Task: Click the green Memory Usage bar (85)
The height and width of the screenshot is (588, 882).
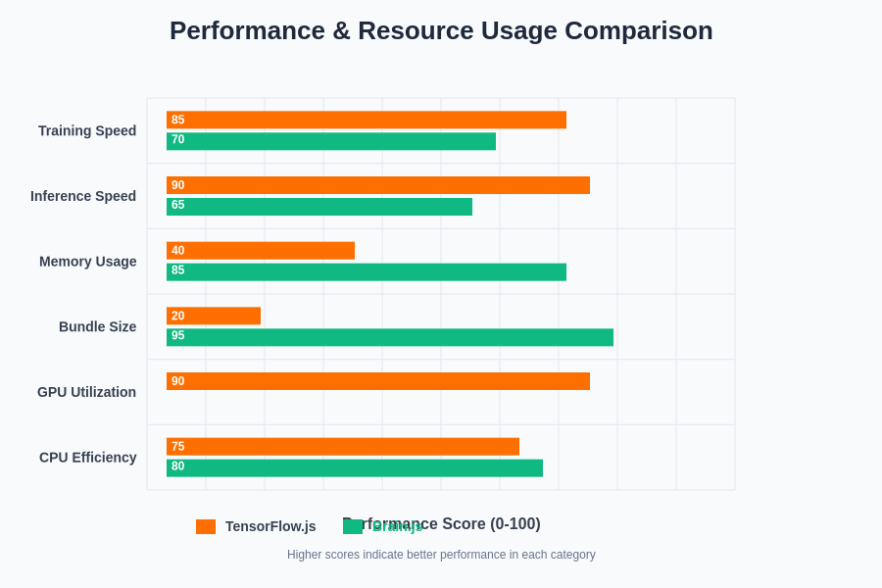Action: coord(367,271)
